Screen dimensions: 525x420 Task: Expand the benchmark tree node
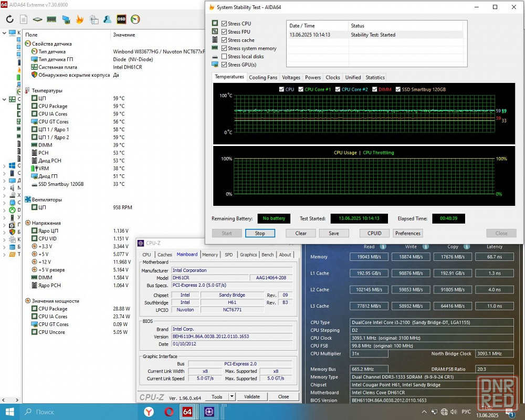(4, 254)
